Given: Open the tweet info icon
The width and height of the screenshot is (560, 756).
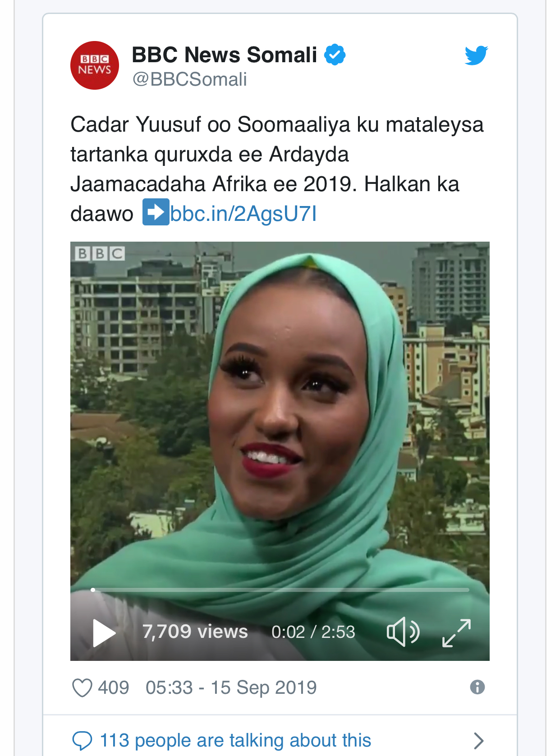Looking at the screenshot, I should [477, 687].
